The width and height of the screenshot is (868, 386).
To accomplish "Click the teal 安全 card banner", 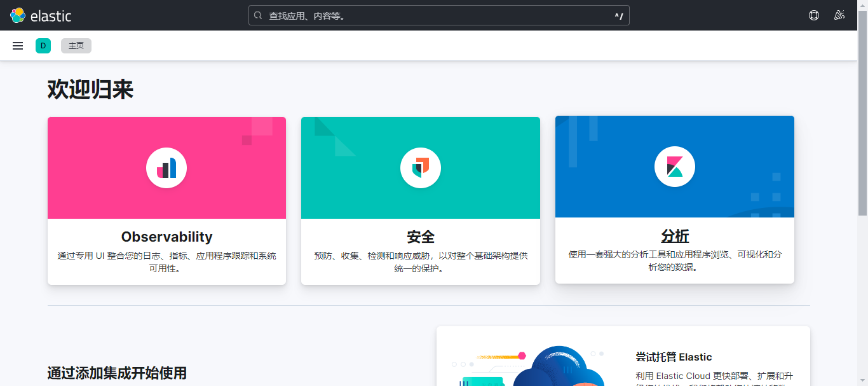I will (421, 168).
